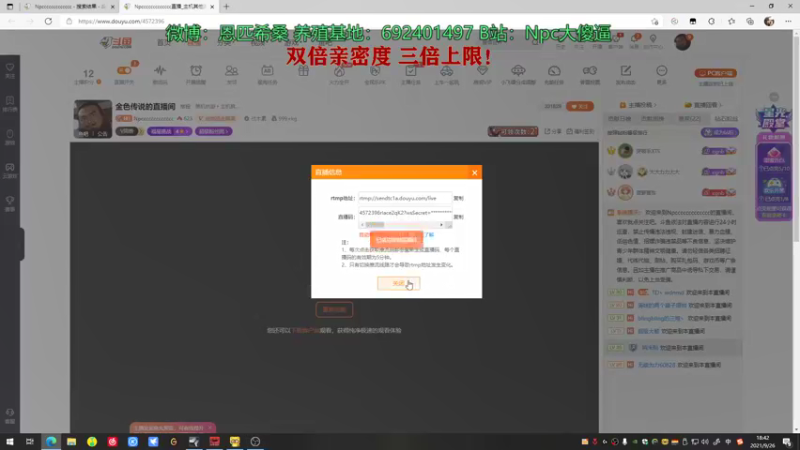This screenshot has height=450, width=800.
Task: Close the orange notification bar at bottom
Action: tap(210, 428)
